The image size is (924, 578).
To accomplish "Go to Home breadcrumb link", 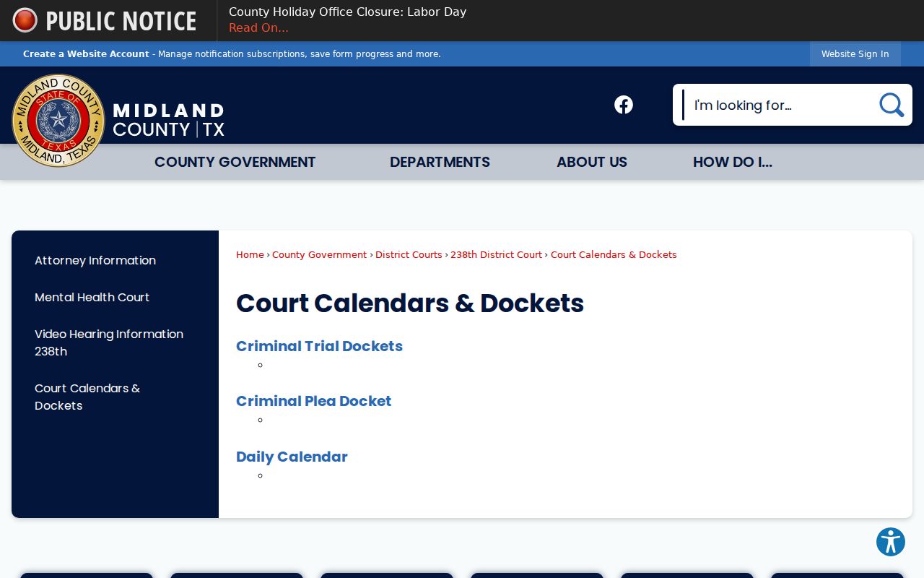I will click(250, 254).
